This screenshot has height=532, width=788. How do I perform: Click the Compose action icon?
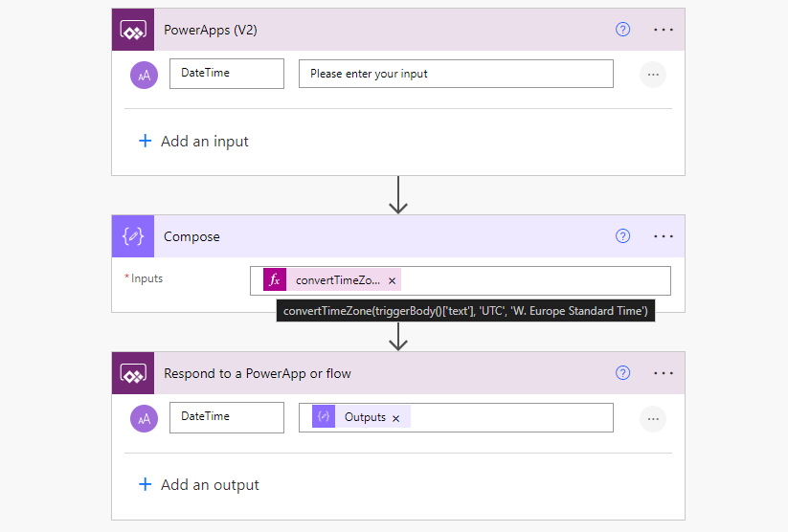point(133,236)
